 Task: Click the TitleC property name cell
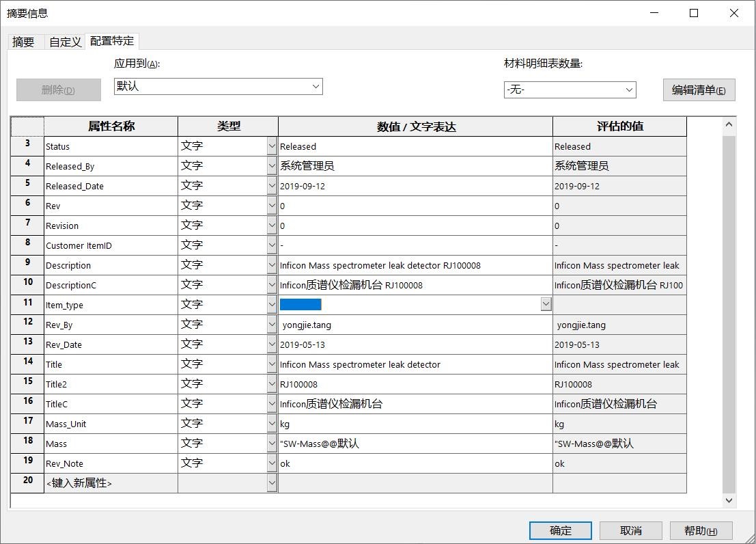point(111,403)
